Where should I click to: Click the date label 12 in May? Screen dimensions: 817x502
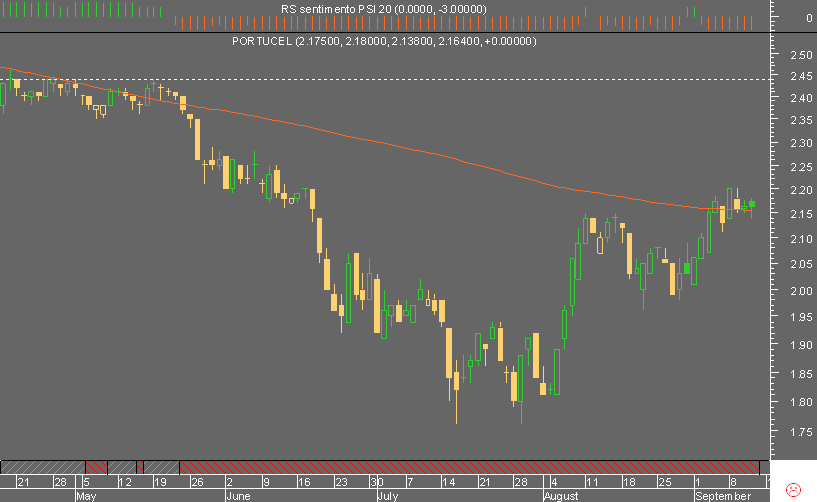point(125,482)
